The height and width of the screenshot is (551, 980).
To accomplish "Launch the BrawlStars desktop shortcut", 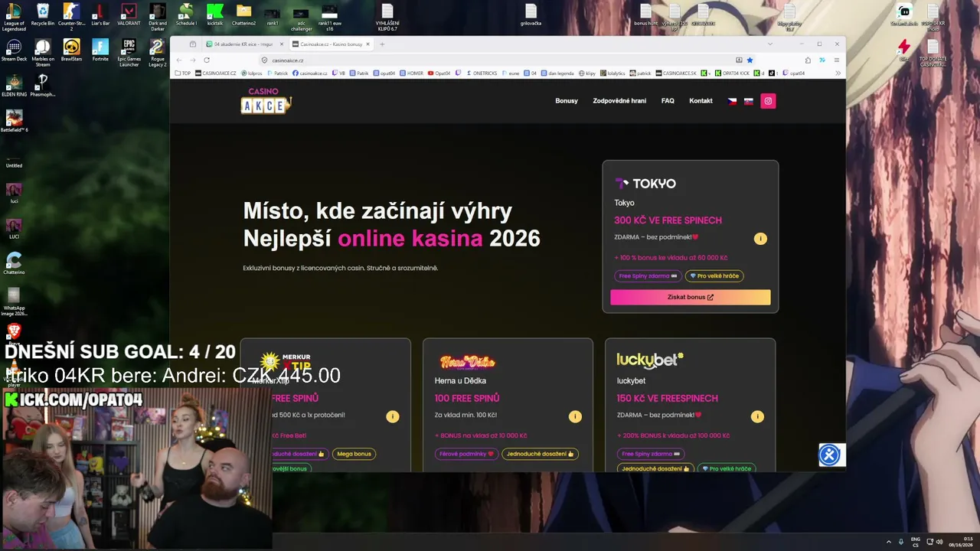I will tap(71, 51).
